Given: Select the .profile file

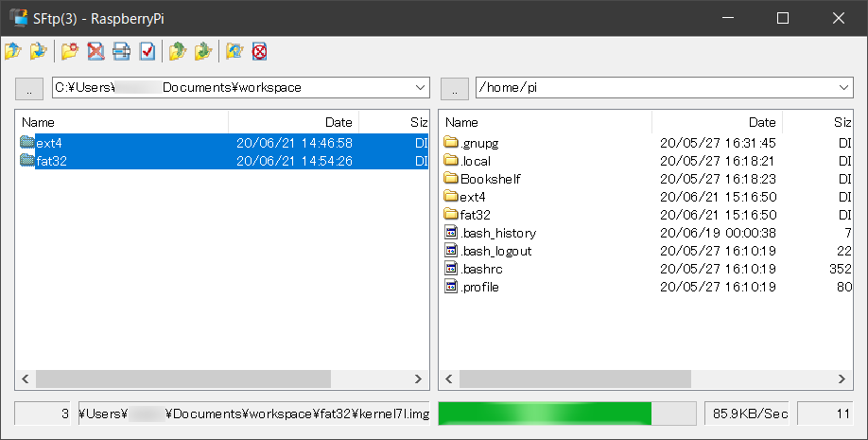Looking at the screenshot, I should pyautogui.click(x=472, y=287).
